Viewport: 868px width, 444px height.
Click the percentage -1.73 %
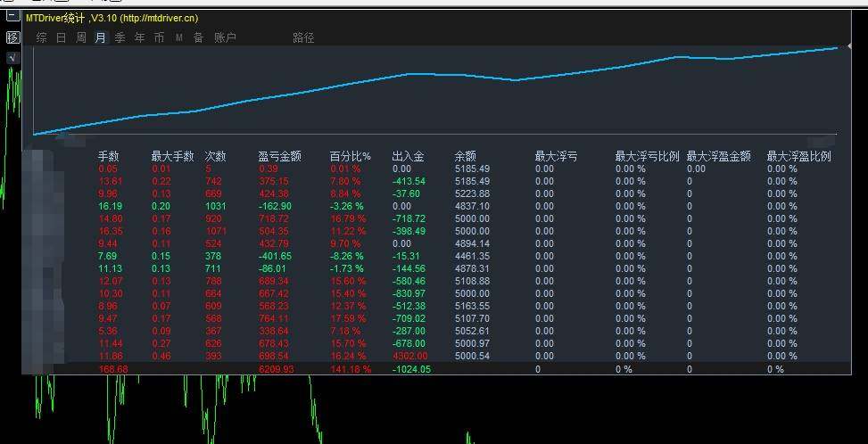tap(347, 268)
